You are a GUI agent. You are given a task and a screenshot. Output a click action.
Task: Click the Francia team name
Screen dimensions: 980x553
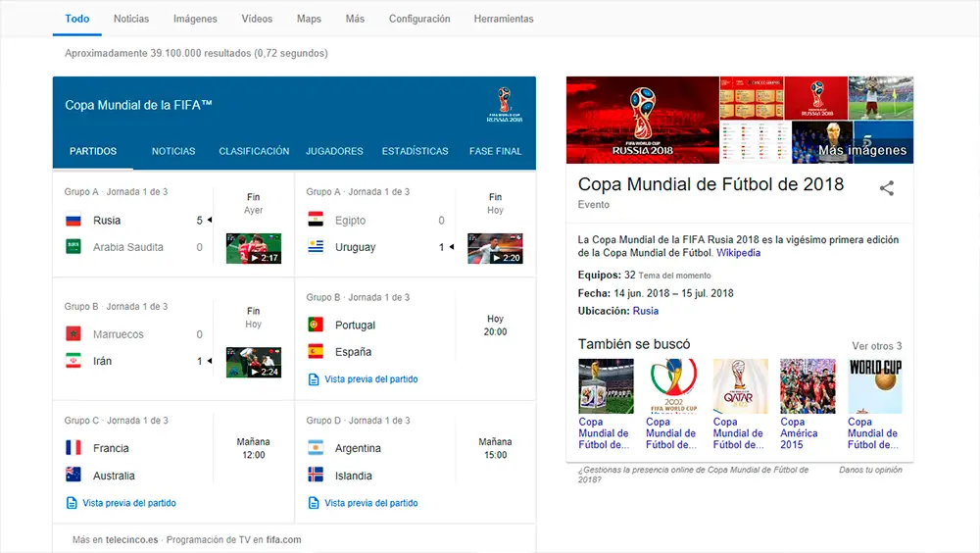(x=111, y=448)
